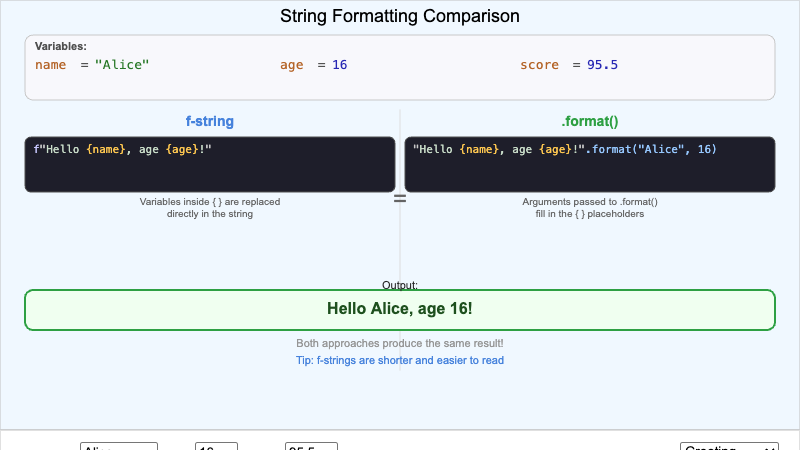This screenshot has height=450, width=800.
Task: Click the f-string column heading
Action: (210, 122)
